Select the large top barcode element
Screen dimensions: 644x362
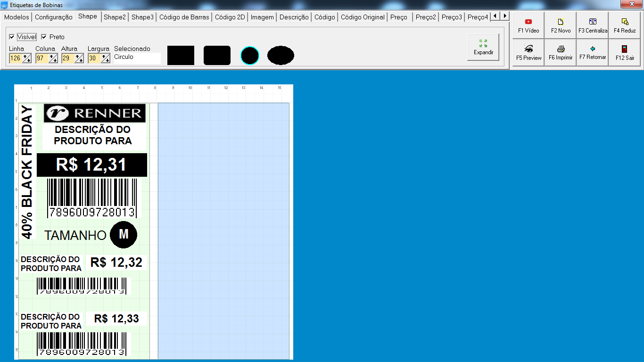pos(93,198)
